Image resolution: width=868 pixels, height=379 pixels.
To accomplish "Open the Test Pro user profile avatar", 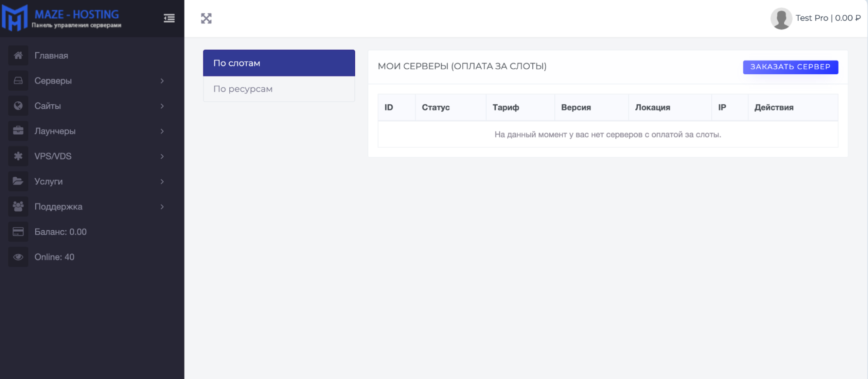I will click(x=781, y=18).
